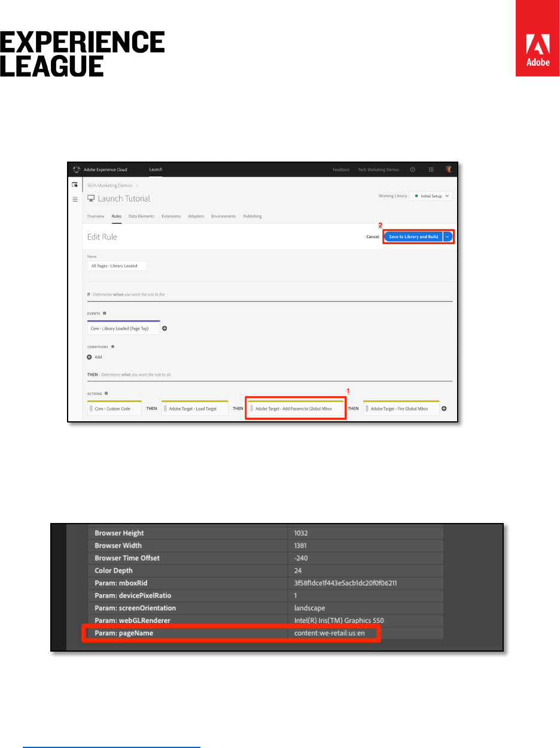Click the Param: webGLRenderer label

132,621
